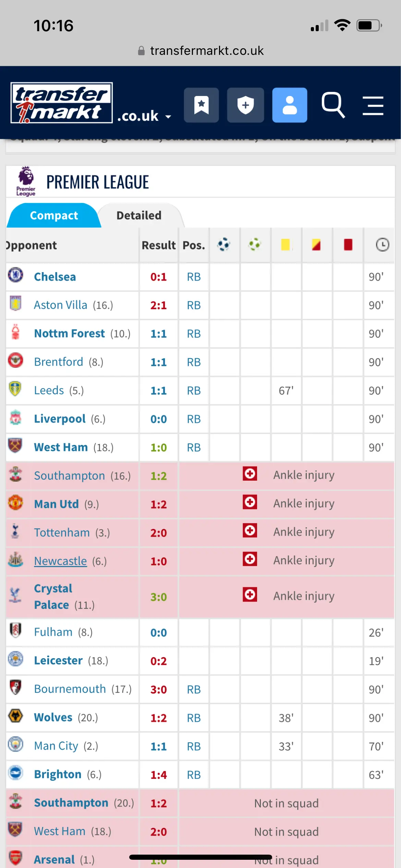Expand the .co.uk domain dropdown
Viewport: 401px width, 868px height.
click(x=144, y=117)
